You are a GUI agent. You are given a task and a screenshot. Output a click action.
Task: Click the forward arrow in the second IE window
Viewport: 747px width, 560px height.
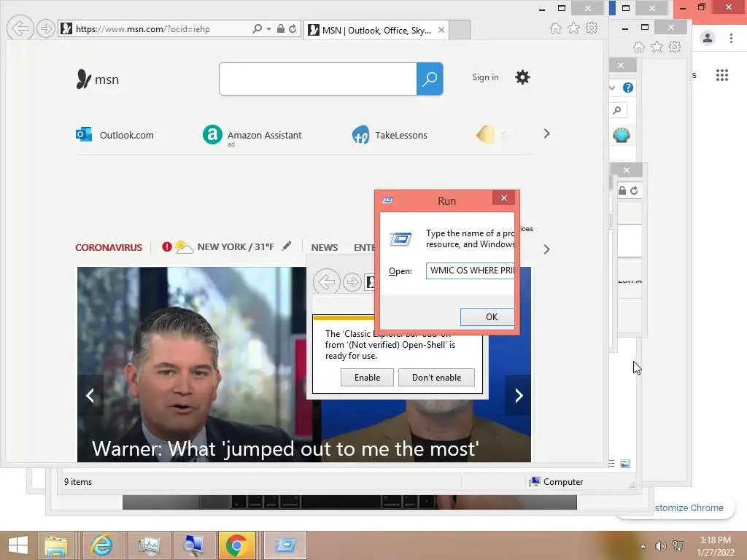pos(352,282)
